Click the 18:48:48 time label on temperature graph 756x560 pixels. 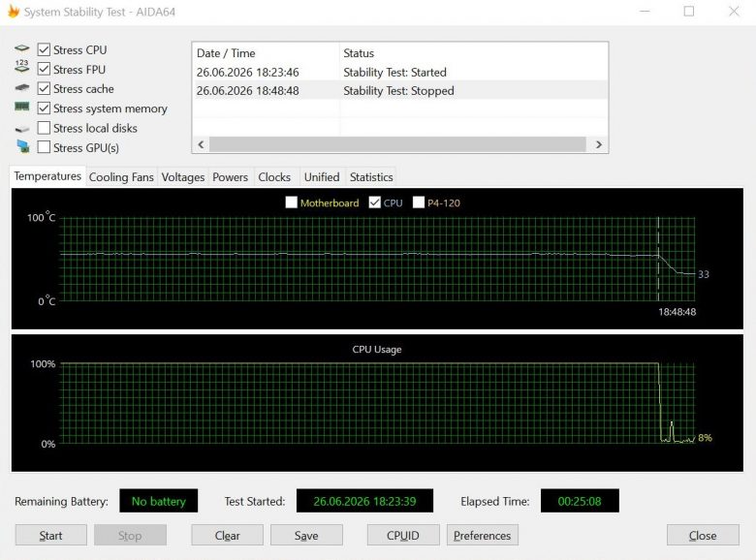(x=677, y=312)
